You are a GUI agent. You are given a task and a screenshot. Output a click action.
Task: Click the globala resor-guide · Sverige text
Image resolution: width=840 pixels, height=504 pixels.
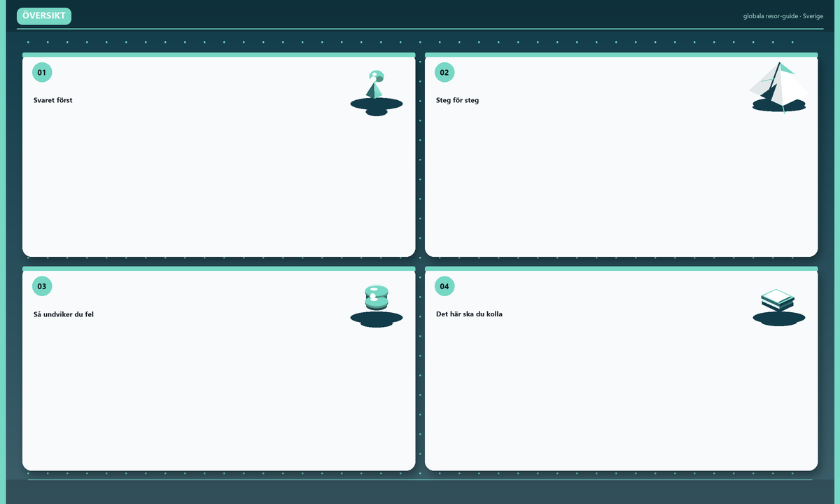783,16
